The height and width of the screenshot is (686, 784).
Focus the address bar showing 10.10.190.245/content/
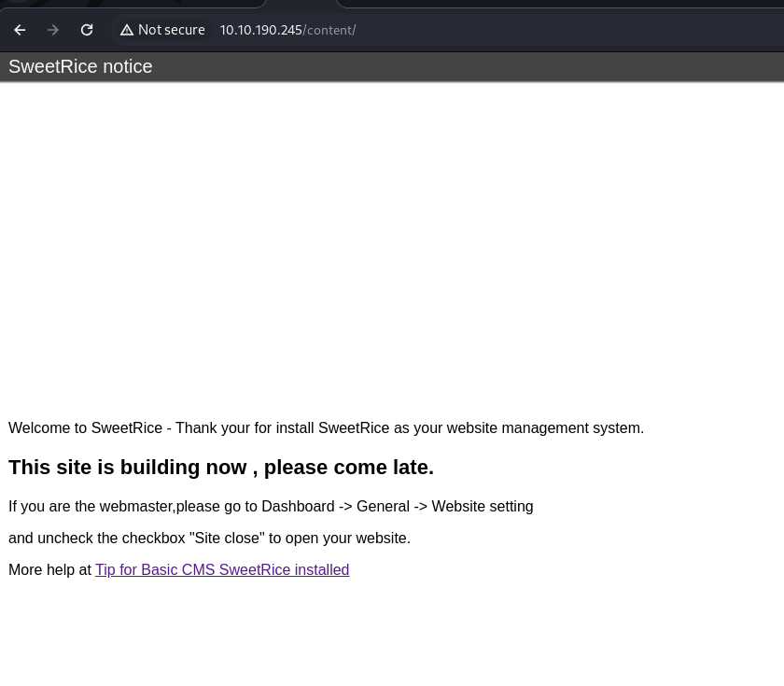[287, 30]
